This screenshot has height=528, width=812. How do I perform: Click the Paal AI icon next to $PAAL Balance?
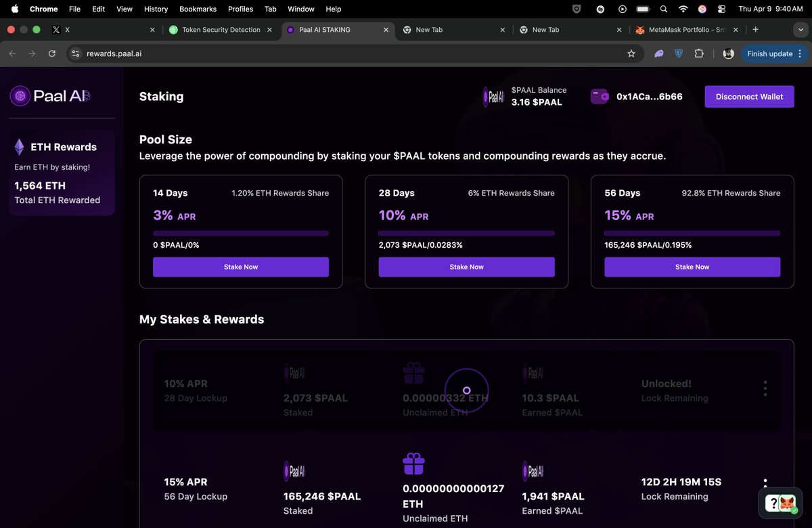click(493, 97)
